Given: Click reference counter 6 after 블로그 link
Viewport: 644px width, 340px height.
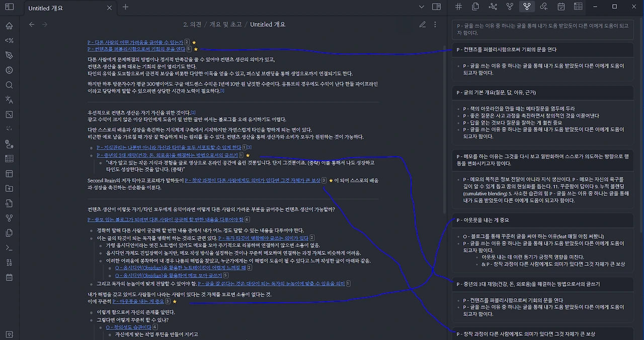Looking at the screenshot, I should 247,220.
